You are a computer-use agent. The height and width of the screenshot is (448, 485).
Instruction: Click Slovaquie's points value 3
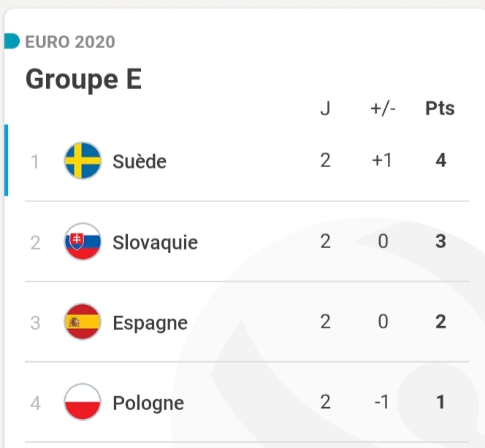click(440, 242)
